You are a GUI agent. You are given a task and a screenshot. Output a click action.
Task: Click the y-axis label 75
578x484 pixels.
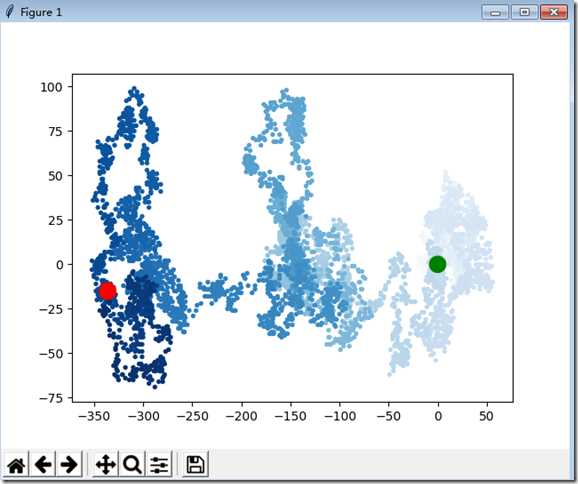(55, 132)
